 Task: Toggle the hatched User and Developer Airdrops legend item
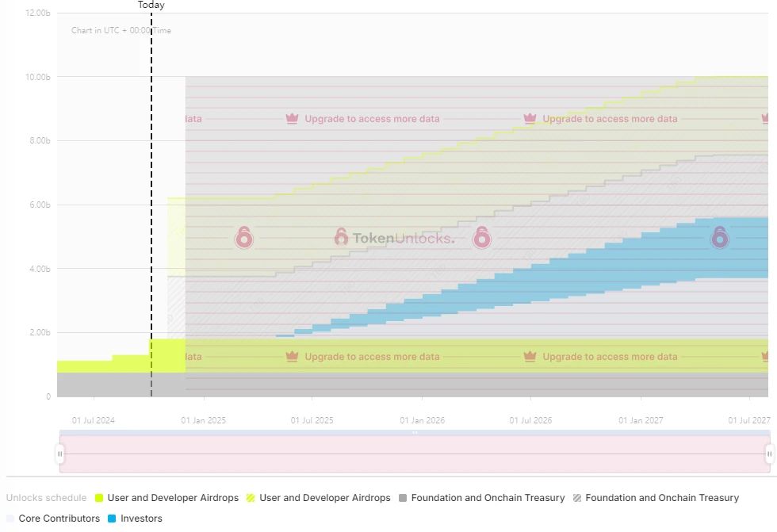pyautogui.click(x=324, y=498)
